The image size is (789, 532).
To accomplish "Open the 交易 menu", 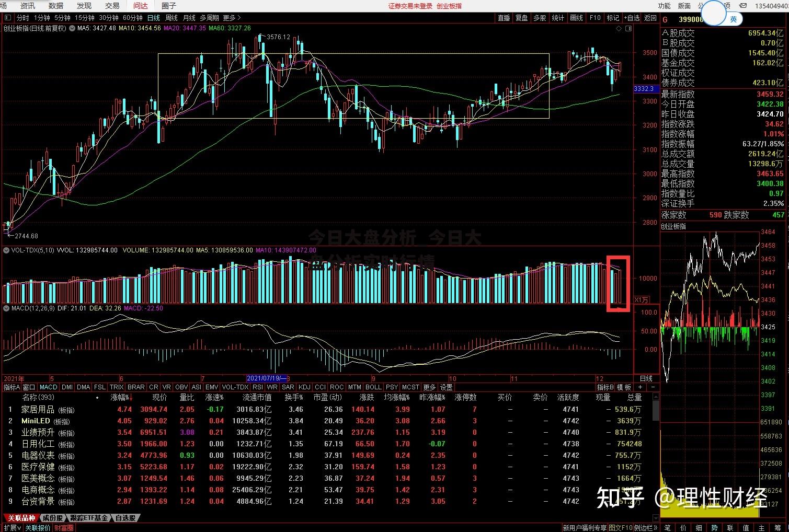I will (112, 6).
